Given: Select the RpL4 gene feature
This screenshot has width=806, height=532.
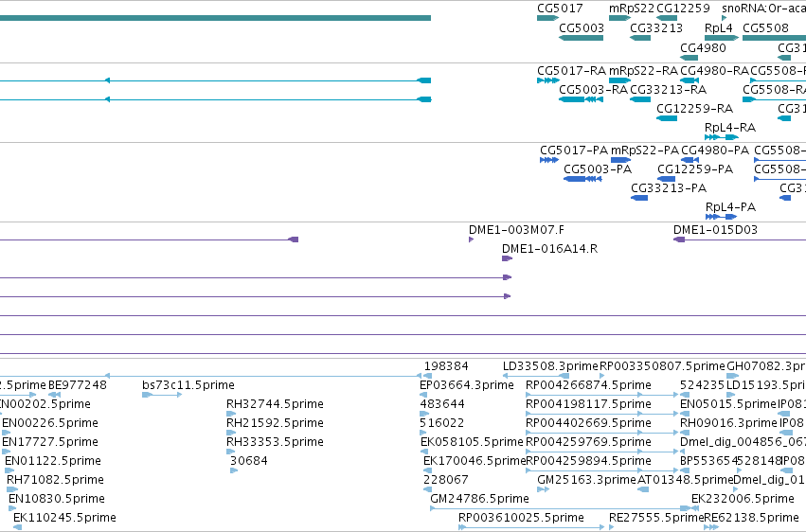Looking at the screenshot, I should point(722,38).
